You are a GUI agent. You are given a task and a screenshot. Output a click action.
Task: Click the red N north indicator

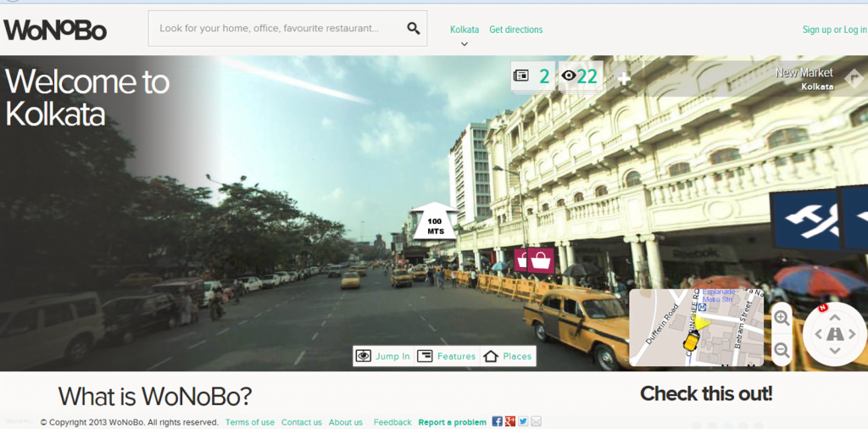click(822, 308)
